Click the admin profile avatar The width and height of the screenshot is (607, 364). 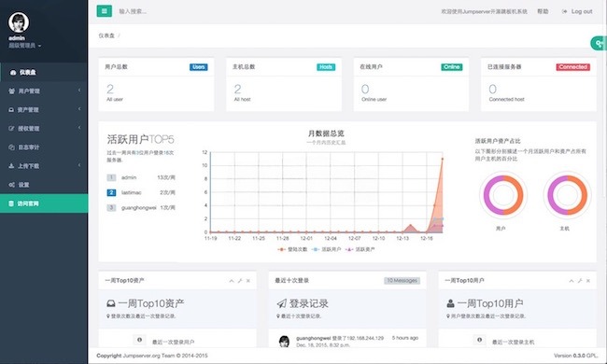(19, 22)
